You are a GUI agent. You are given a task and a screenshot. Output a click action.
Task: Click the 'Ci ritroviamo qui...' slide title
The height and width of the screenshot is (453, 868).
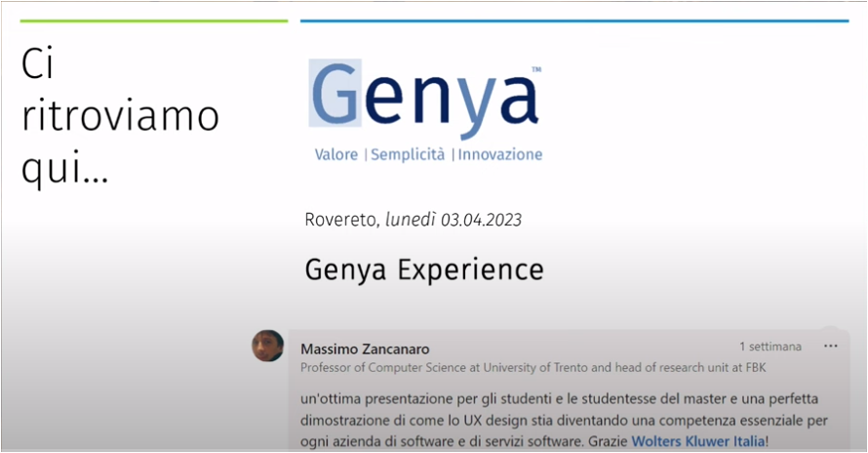tap(120, 115)
